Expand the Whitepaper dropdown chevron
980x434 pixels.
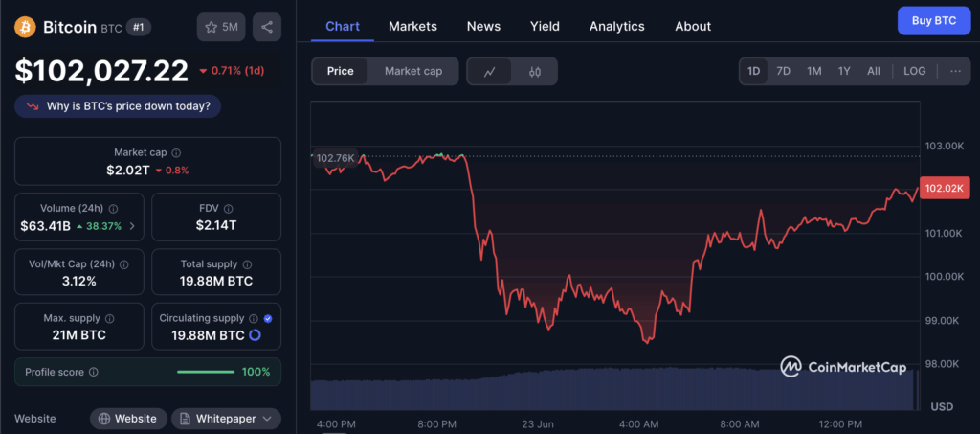click(267, 419)
